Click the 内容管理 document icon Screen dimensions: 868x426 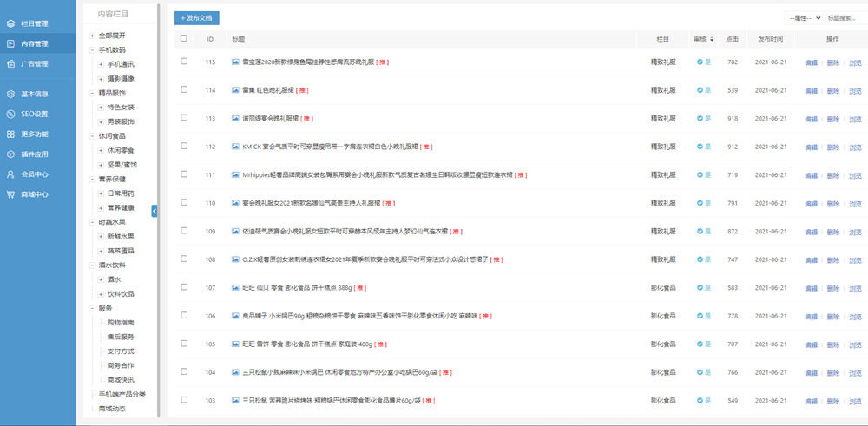click(x=10, y=43)
